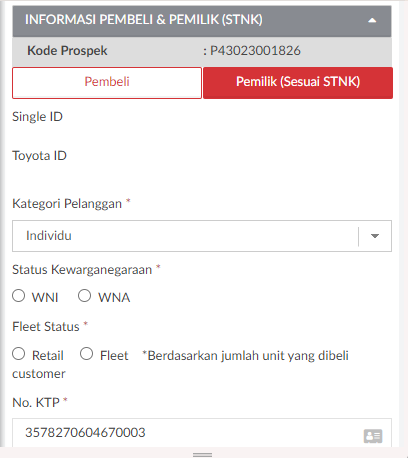Click the Single ID field label
The image size is (408, 458).
pos(37,117)
